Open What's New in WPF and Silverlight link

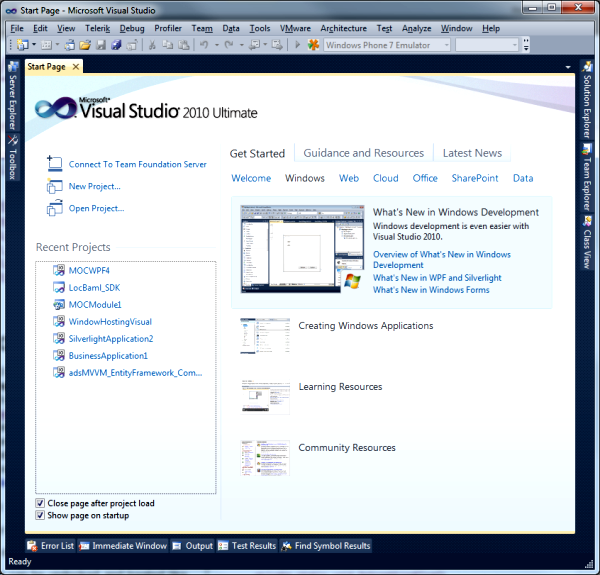tap(437, 278)
